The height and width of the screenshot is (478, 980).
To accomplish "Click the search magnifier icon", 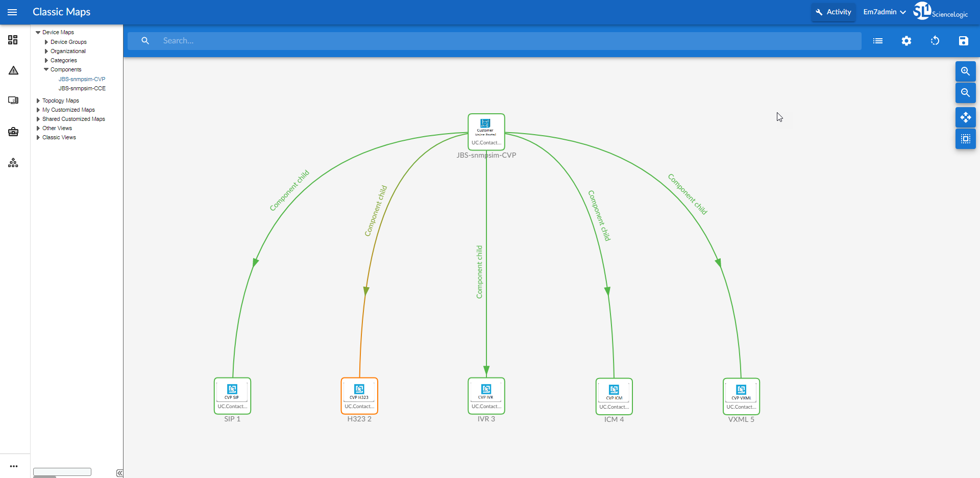I will [145, 41].
